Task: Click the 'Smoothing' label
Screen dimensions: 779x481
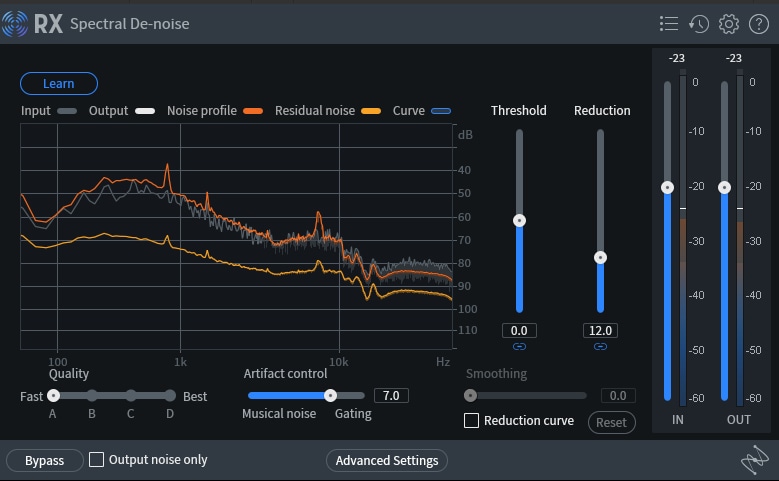Action: [x=496, y=374]
